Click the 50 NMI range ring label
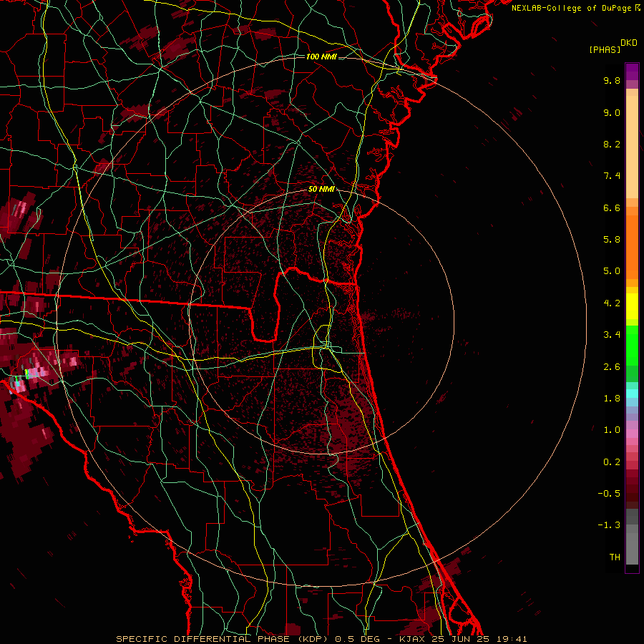 pos(321,189)
